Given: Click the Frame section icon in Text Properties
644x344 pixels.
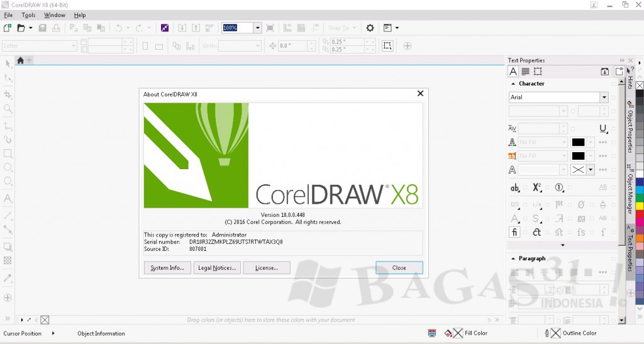Looking at the screenshot, I should (x=538, y=72).
